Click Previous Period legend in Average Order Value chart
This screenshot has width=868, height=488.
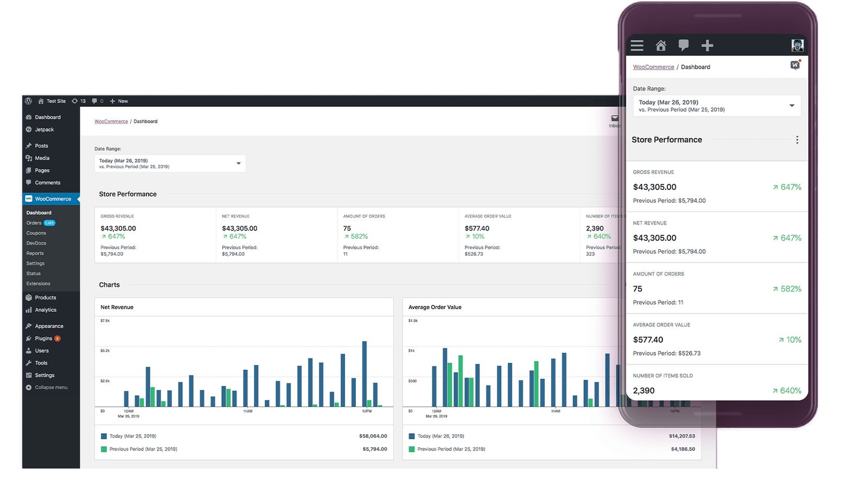point(447,449)
